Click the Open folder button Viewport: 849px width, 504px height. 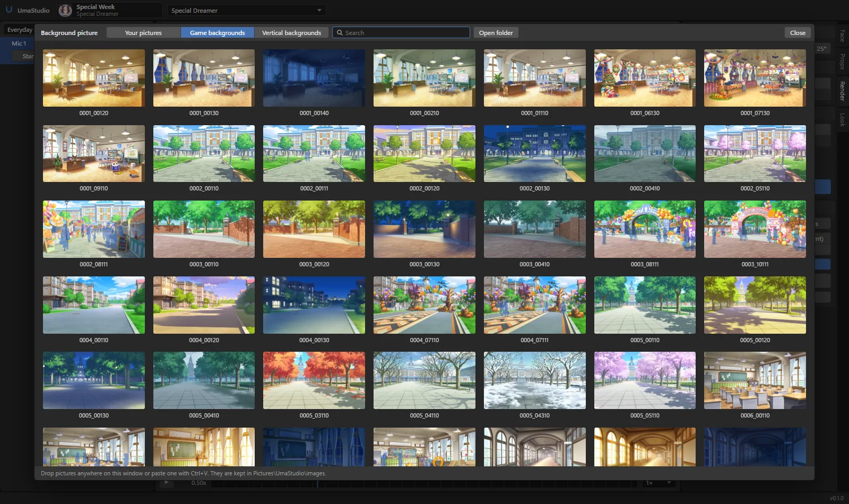[496, 33]
